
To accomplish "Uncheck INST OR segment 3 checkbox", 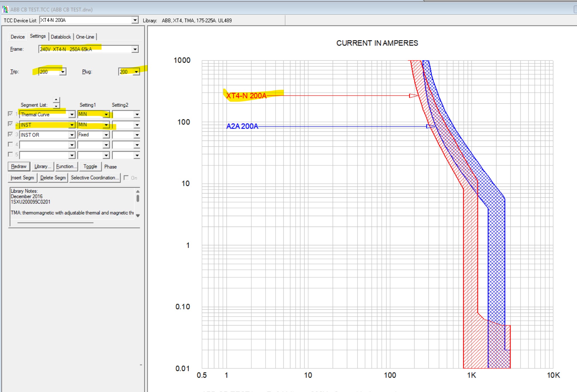I will click(10, 134).
